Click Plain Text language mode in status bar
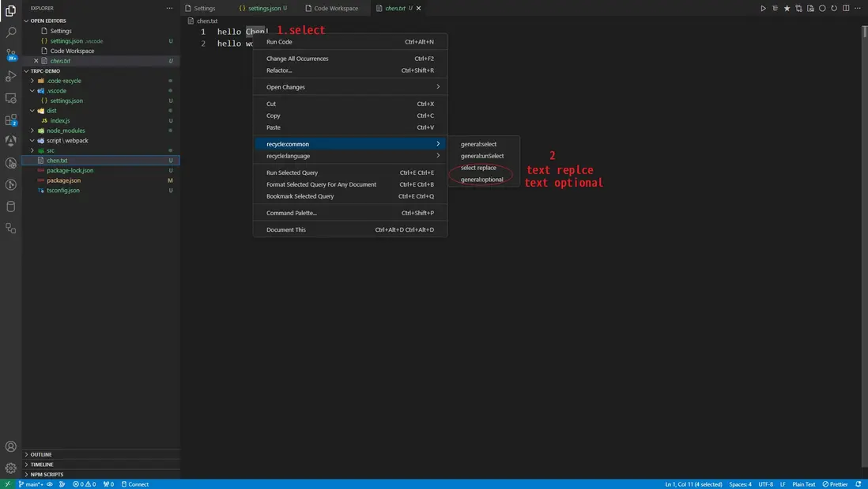 click(803, 484)
